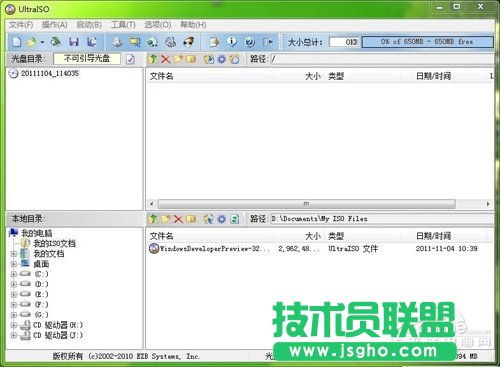Click the New image icon in main toolbar
The height and width of the screenshot is (367, 500).
[16, 42]
